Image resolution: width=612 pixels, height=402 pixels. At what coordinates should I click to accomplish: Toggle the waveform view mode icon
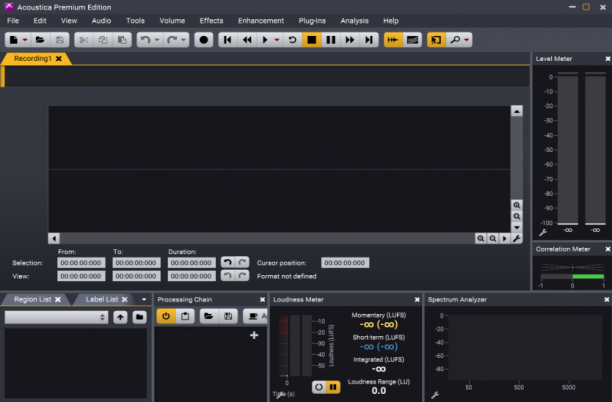click(393, 40)
